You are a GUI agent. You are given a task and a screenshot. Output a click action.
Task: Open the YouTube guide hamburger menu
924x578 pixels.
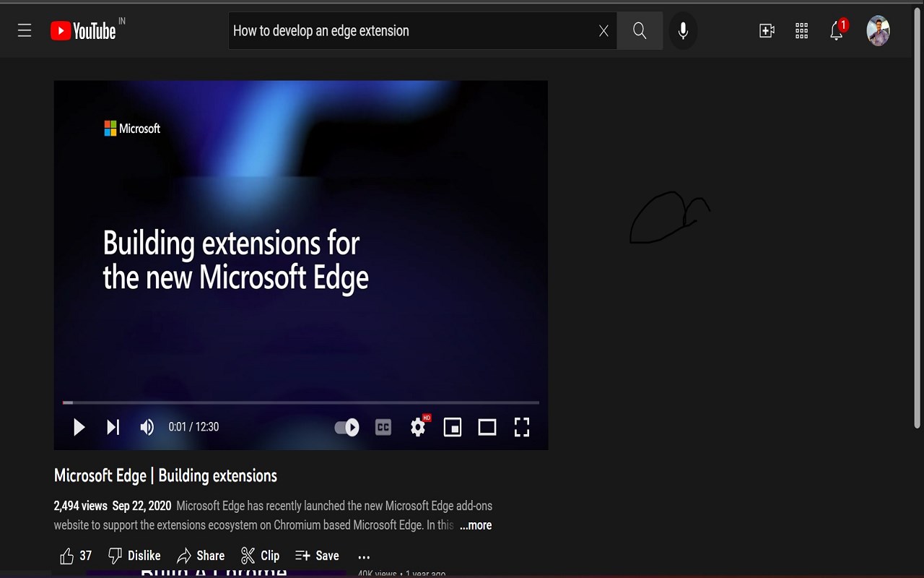coord(25,30)
